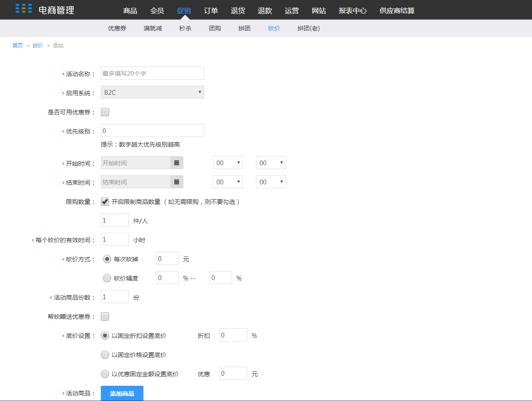Switch to the 拼团 sub-tab
Image resolution: width=532 pixels, height=401 pixels.
244,28
